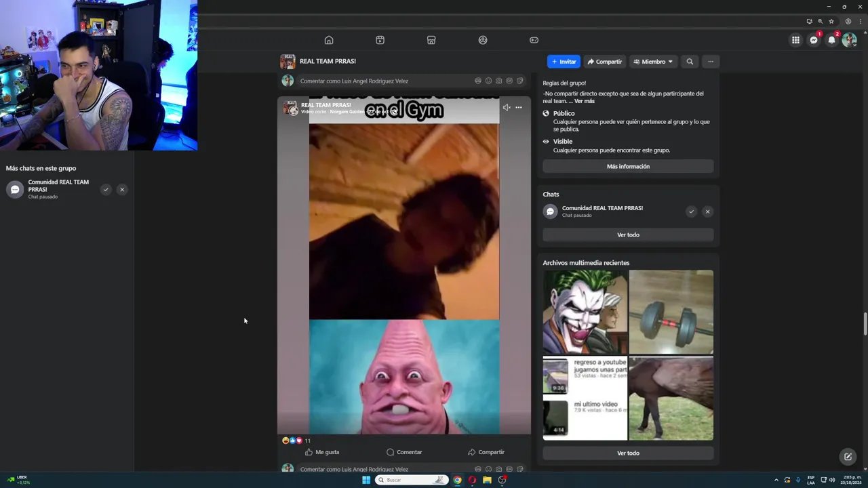The width and height of the screenshot is (868, 488).
Task: Add GIF in bottom comment box
Action: [509, 469]
